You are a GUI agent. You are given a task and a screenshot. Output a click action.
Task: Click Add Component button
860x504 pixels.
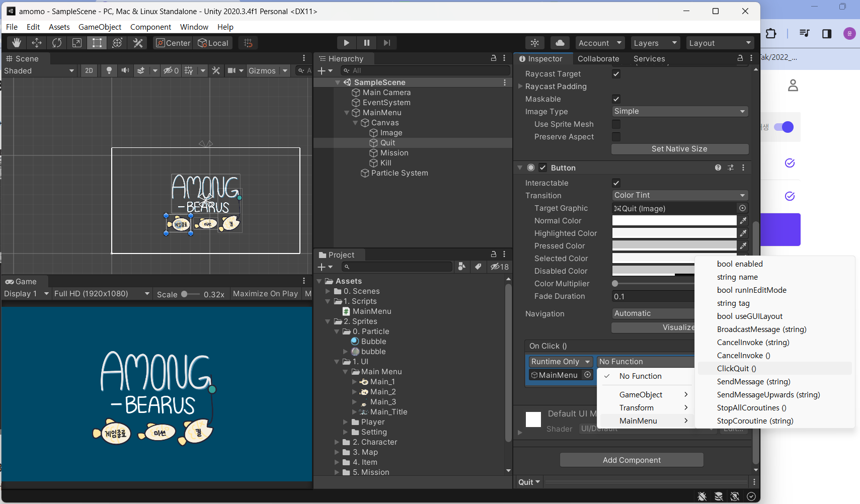632,460
